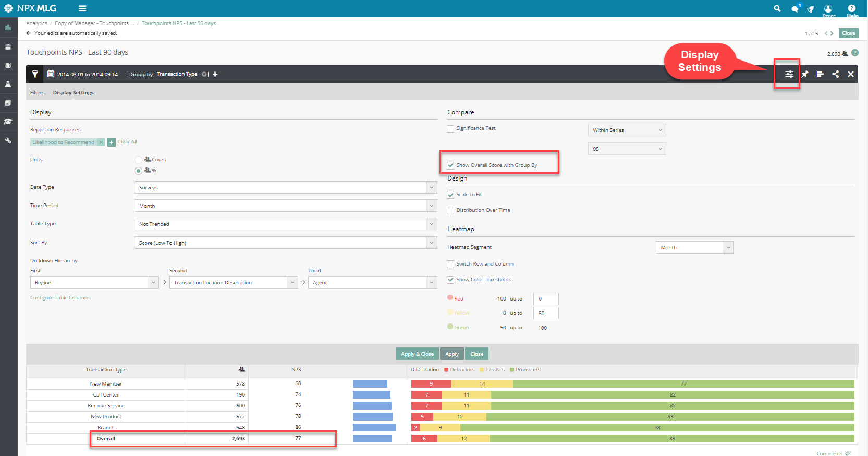Open the hamburger menu next to logo

(x=82, y=8)
